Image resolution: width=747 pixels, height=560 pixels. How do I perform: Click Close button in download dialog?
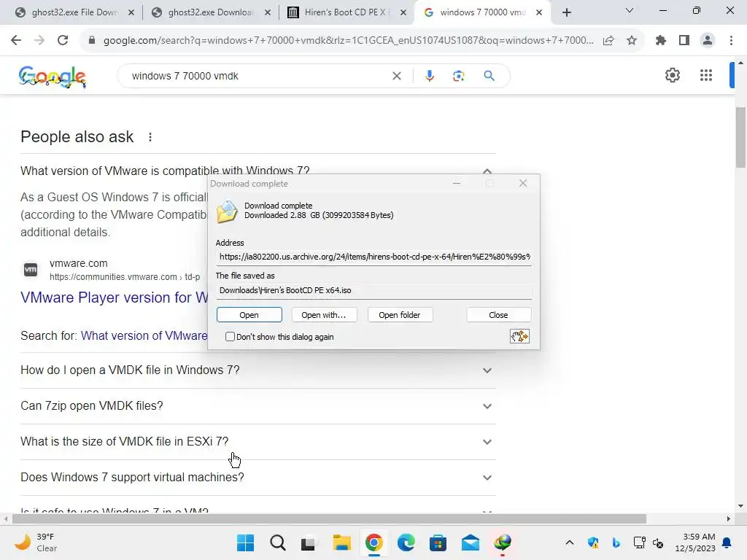pyautogui.click(x=498, y=315)
